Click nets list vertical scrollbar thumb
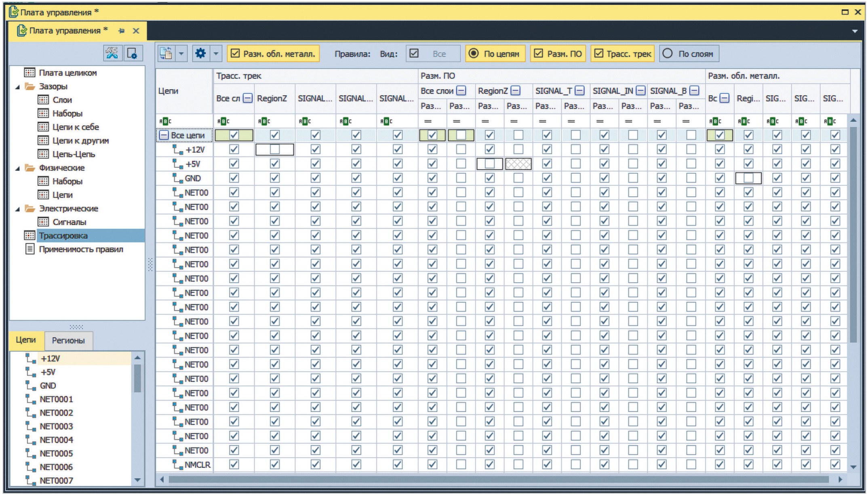Viewport: 868px width, 496px height. pyautogui.click(x=137, y=378)
